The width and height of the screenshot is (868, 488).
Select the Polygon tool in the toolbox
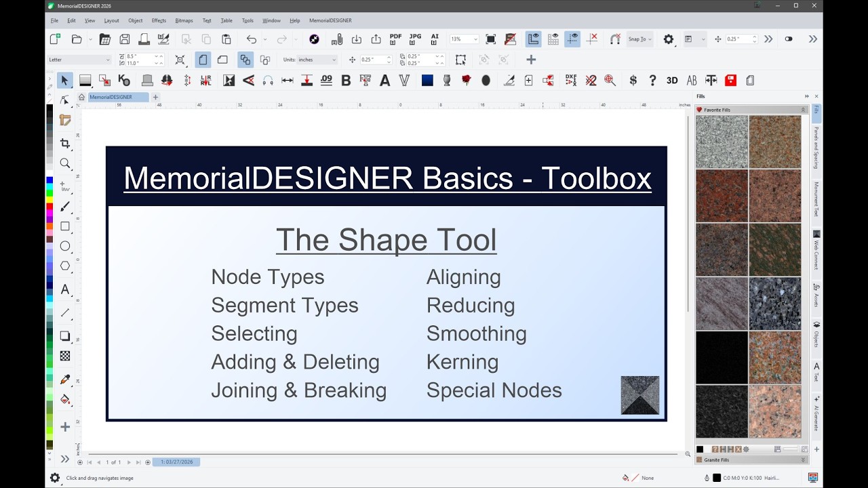[65, 266]
